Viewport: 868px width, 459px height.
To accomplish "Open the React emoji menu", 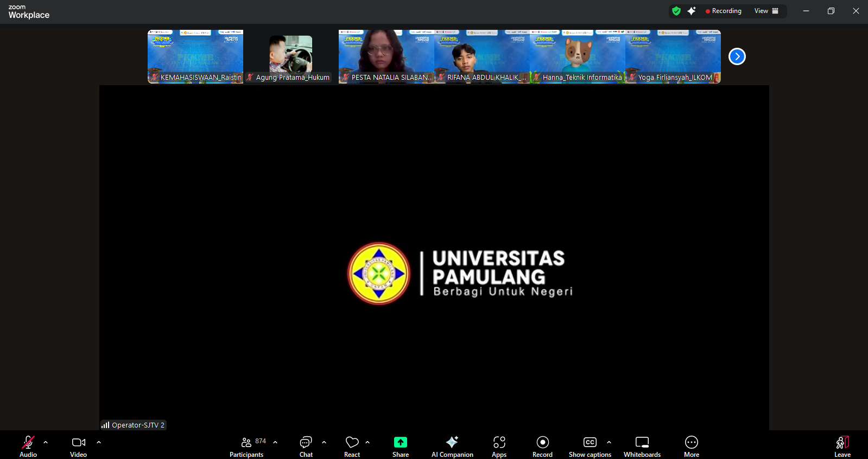I will click(x=352, y=446).
